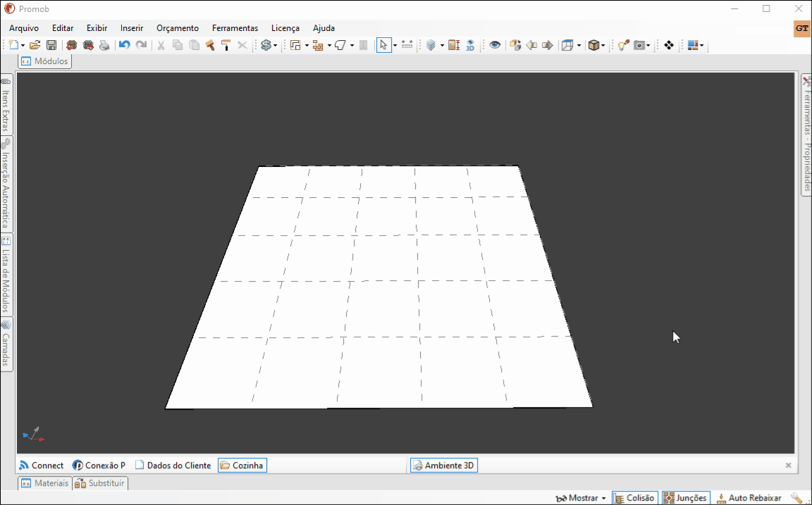812x505 pixels.
Task: Click the cubes with arrow icon
Action: click(515, 45)
